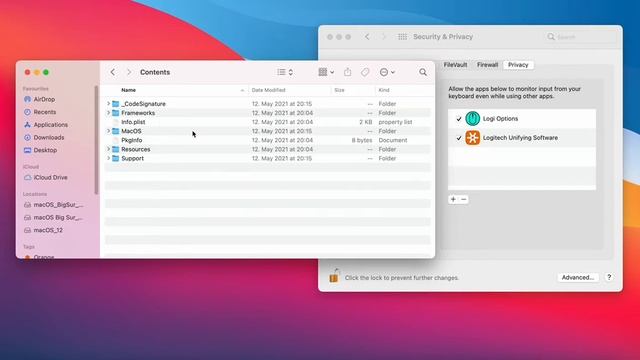Go forward in Security & Privacy

pyautogui.click(x=383, y=37)
